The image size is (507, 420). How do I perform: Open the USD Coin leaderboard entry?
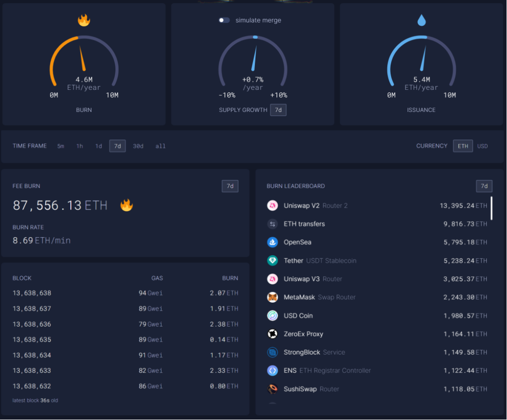[377, 316]
